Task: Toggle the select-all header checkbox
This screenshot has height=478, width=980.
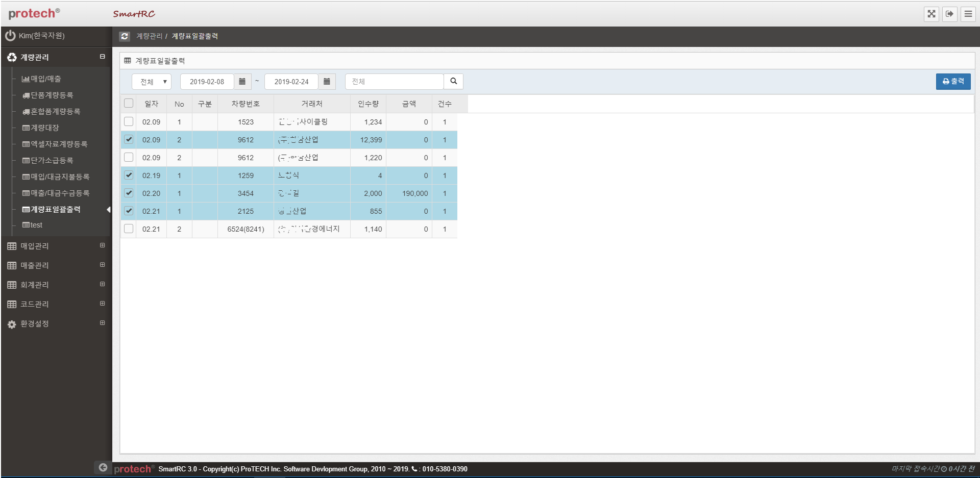Action: [x=129, y=104]
